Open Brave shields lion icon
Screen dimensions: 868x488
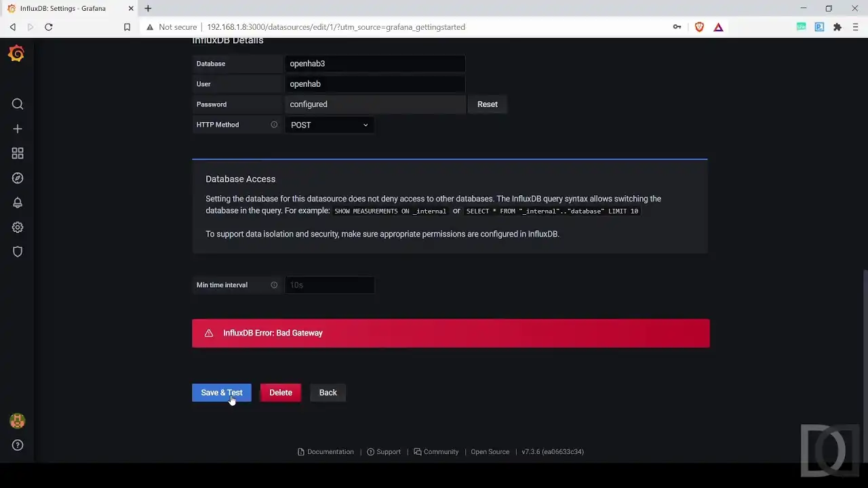pos(699,27)
